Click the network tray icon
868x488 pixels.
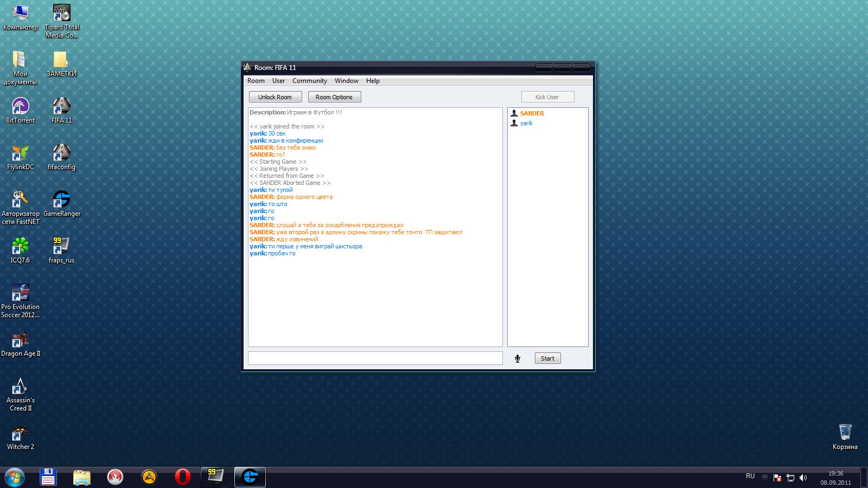[x=790, y=478]
